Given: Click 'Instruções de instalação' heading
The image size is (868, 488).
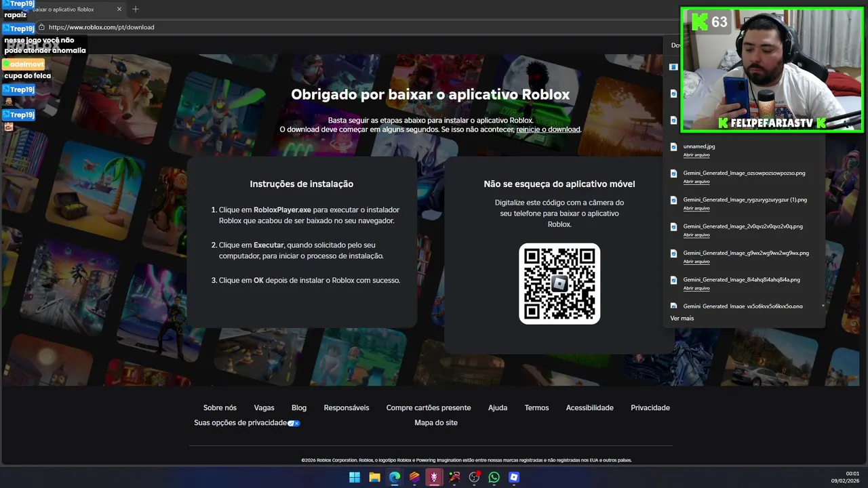Looking at the screenshot, I should click(x=301, y=184).
